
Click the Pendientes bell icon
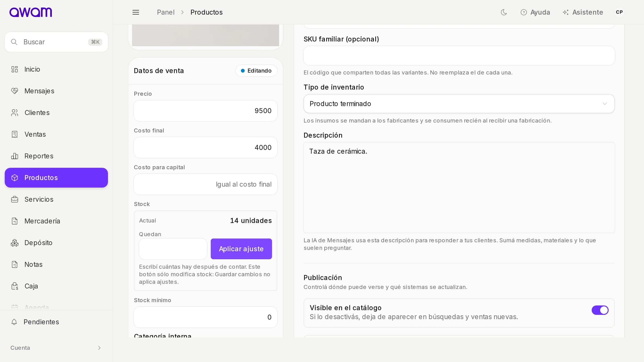pyautogui.click(x=14, y=322)
